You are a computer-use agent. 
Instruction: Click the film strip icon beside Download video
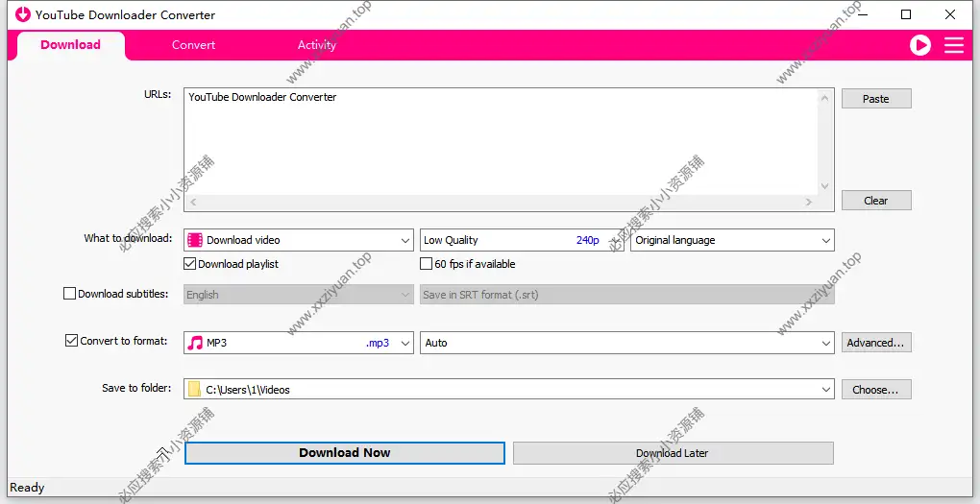coord(195,240)
